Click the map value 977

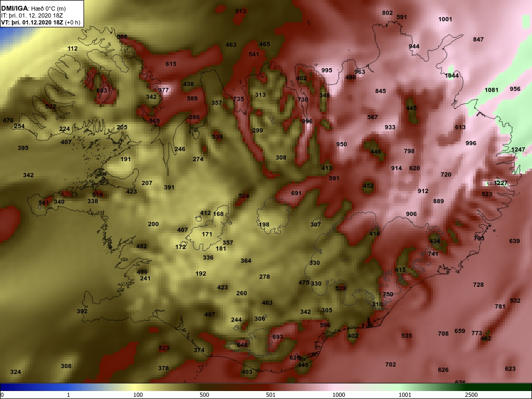(163, 90)
